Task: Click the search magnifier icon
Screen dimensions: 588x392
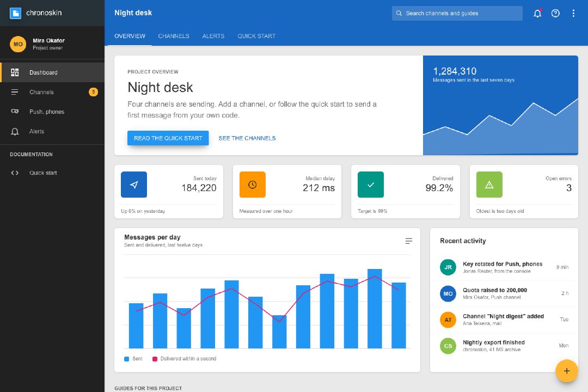Action: [399, 13]
